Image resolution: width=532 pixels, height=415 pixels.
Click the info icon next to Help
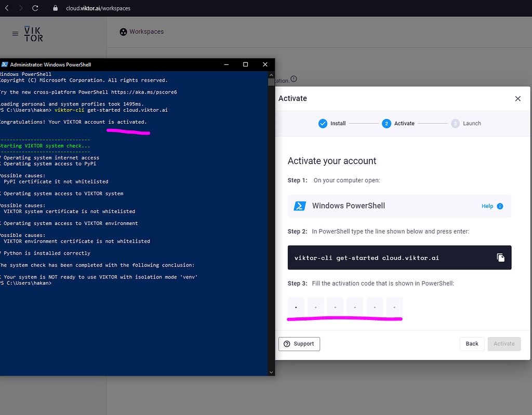[x=500, y=206]
